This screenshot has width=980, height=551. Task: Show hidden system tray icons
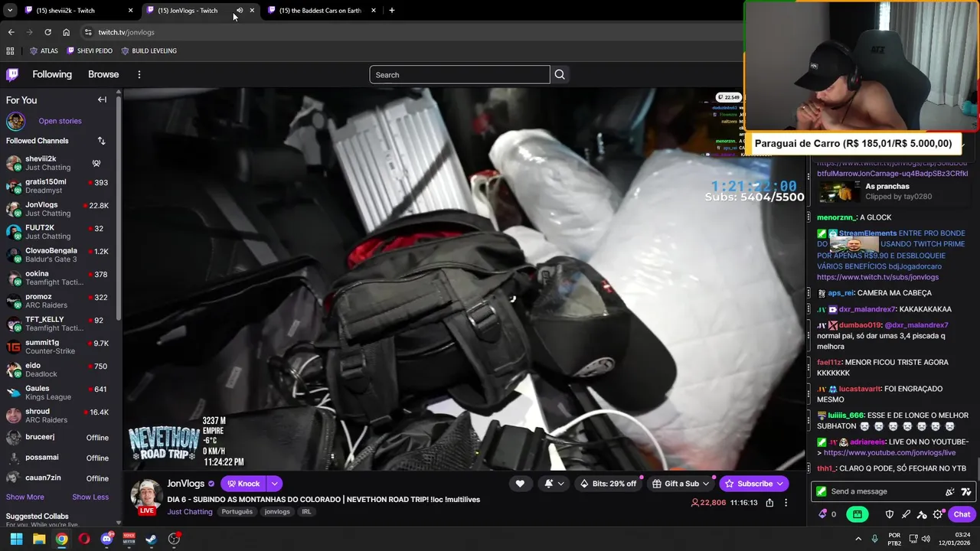[857, 539]
